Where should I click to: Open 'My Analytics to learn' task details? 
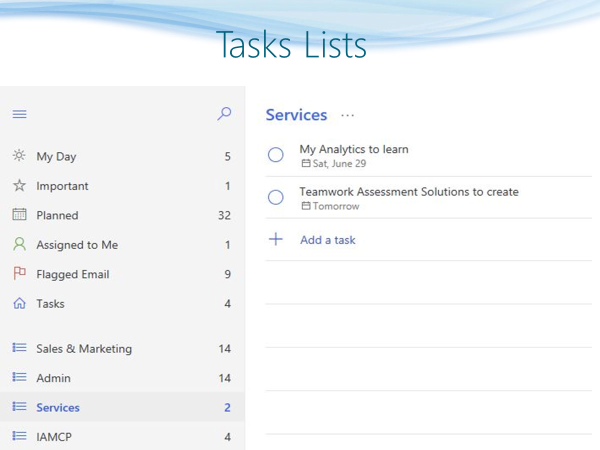[354, 150]
